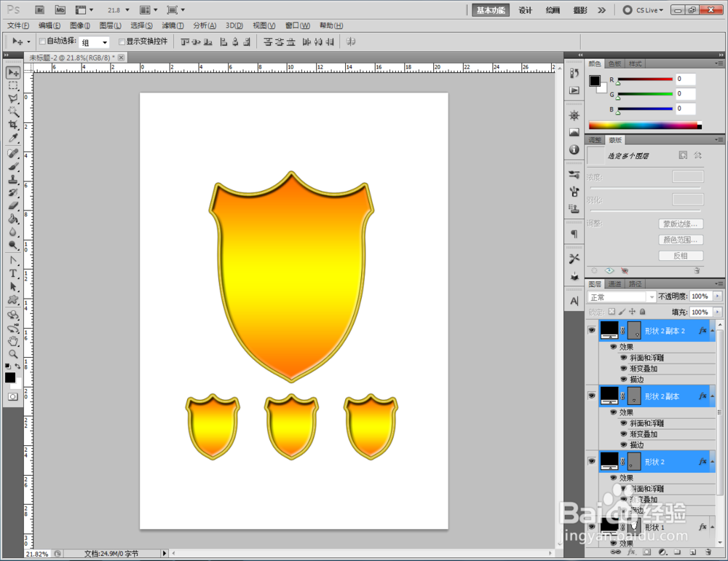Image resolution: width=728 pixels, height=561 pixels.
Task: Switch to the 色板 tab
Action: click(614, 63)
